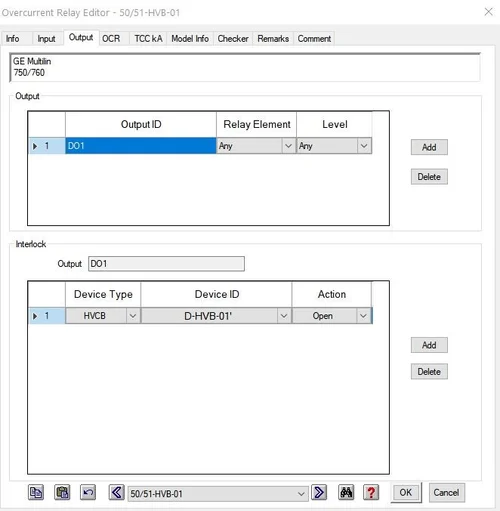Click the binoculars Find icon

(346, 492)
